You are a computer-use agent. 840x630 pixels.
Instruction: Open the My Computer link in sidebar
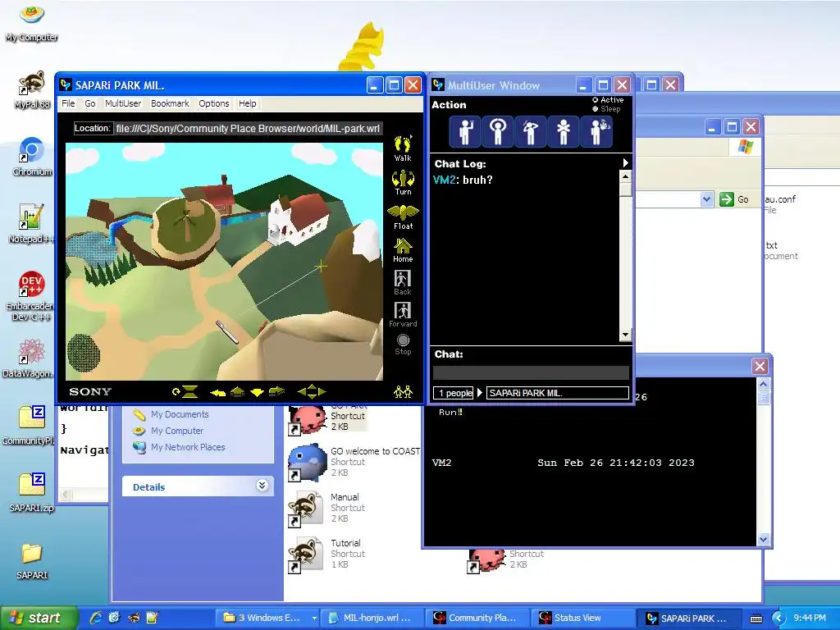(x=177, y=431)
